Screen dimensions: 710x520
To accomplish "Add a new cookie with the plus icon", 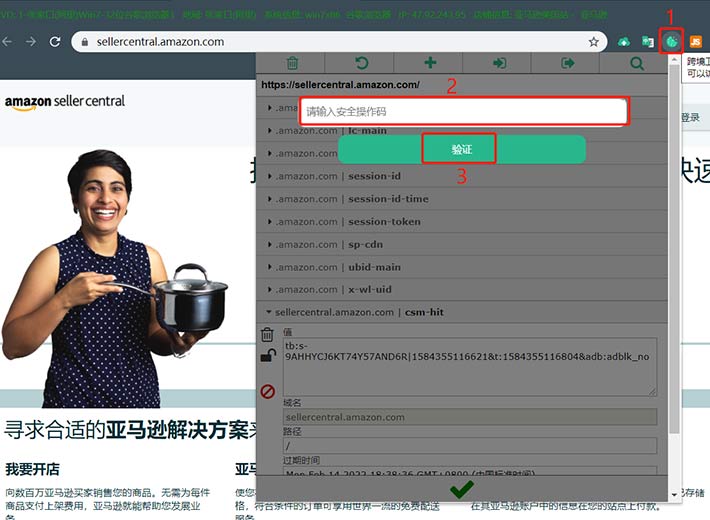I will pyautogui.click(x=430, y=63).
